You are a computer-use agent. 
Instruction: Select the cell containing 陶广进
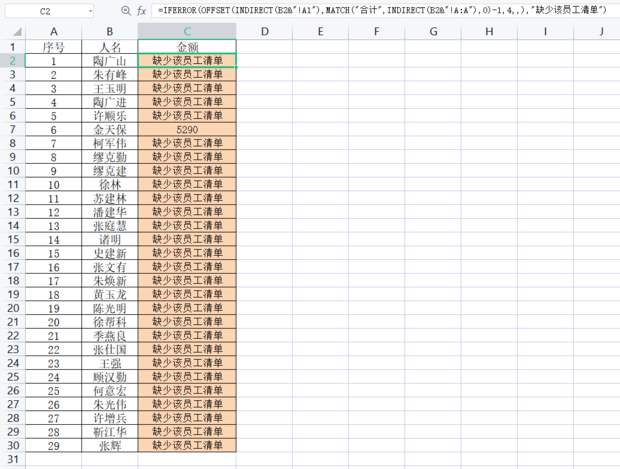[x=110, y=102]
